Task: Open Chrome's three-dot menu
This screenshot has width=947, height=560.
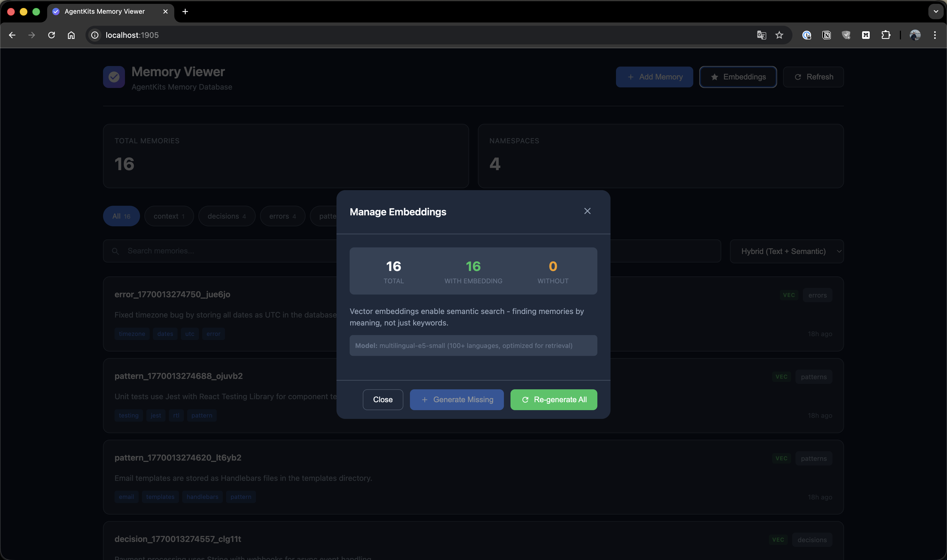Action: (x=935, y=35)
